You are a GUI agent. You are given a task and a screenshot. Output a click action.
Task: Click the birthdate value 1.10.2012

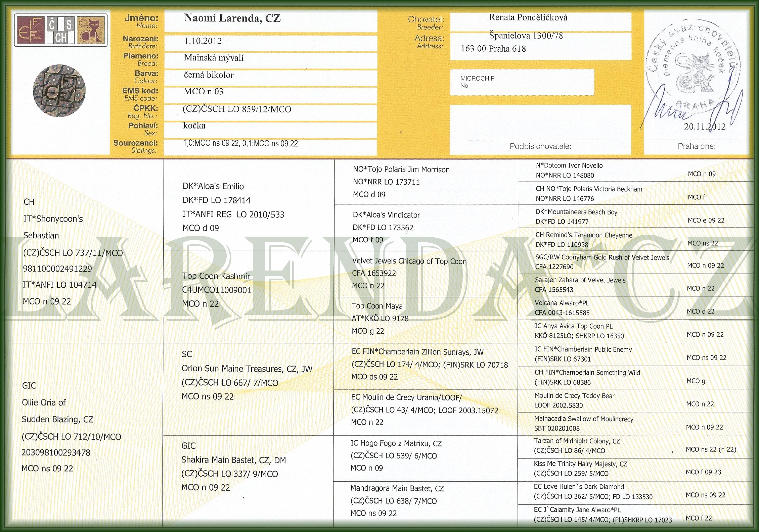(x=203, y=41)
